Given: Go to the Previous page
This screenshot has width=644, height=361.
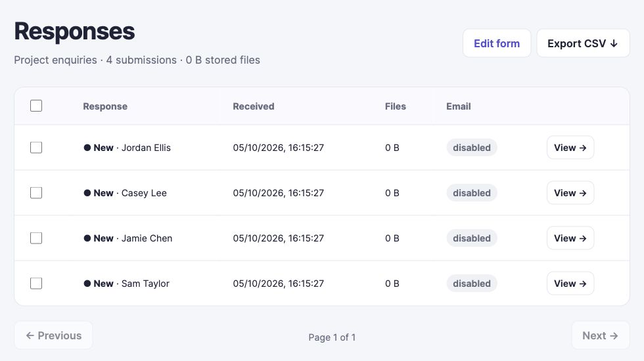Looking at the screenshot, I should pyautogui.click(x=53, y=335).
